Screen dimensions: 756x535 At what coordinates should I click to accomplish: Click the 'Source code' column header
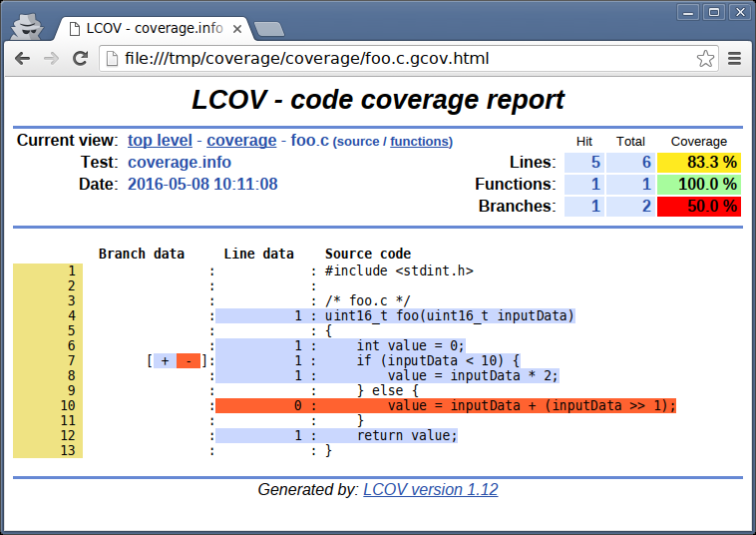pyautogui.click(x=368, y=254)
